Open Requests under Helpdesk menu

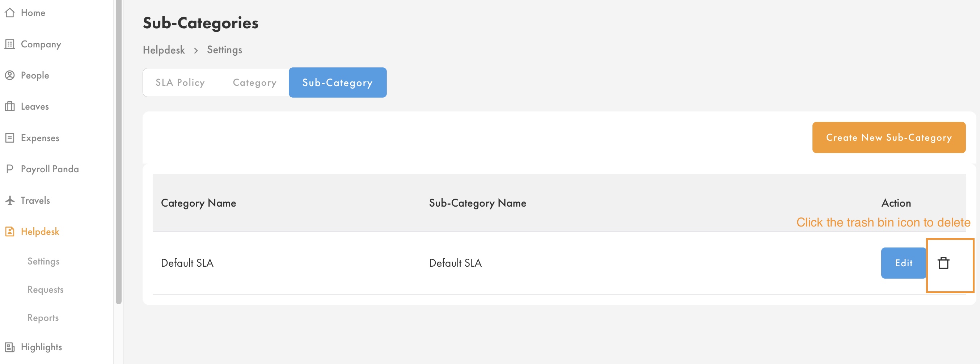pos(45,290)
